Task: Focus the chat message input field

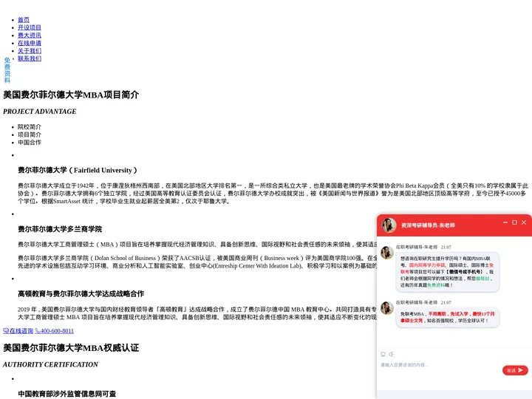Action: [440, 365]
